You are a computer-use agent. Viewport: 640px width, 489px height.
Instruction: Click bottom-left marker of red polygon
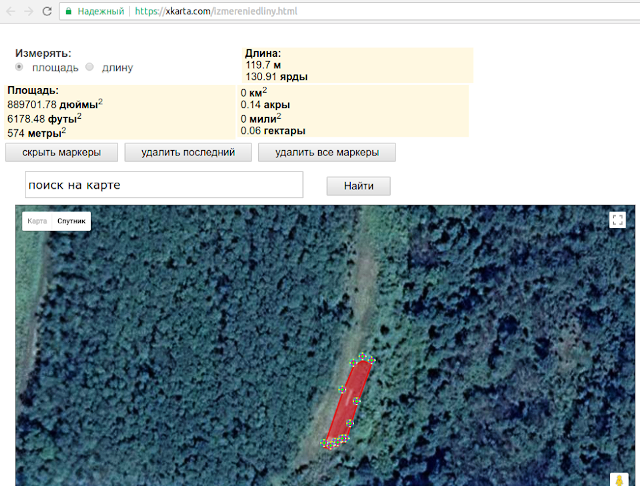pyautogui.click(x=324, y=443)
